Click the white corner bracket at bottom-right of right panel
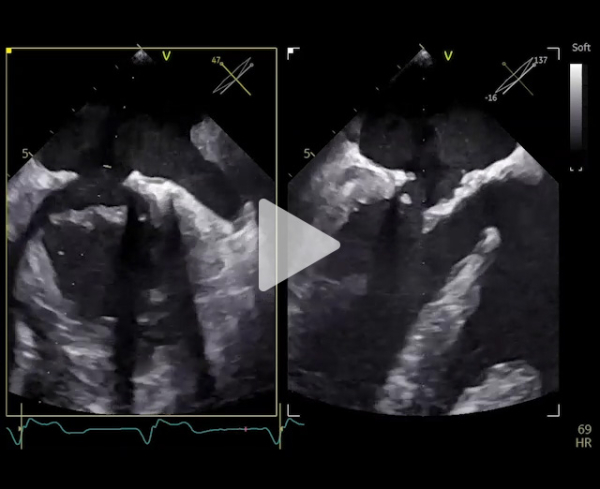Screen dimensions: 600x489 click(555, 411)
